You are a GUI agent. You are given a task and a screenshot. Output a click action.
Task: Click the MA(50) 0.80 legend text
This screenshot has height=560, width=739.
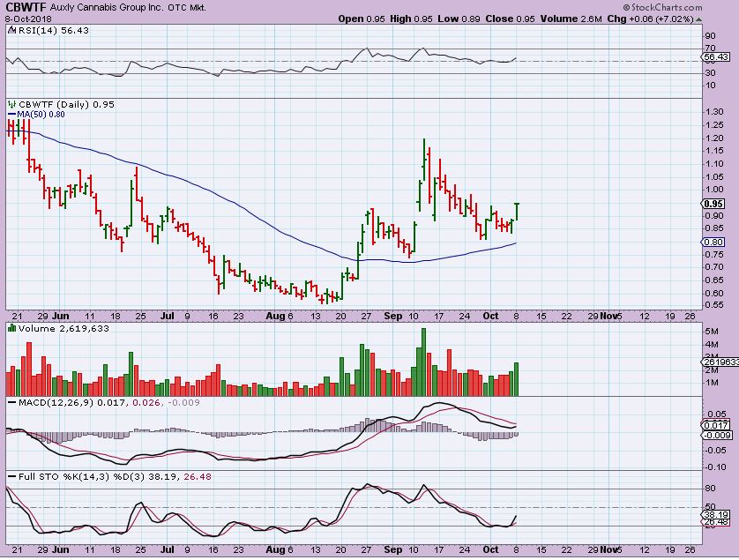click(41, 115)
